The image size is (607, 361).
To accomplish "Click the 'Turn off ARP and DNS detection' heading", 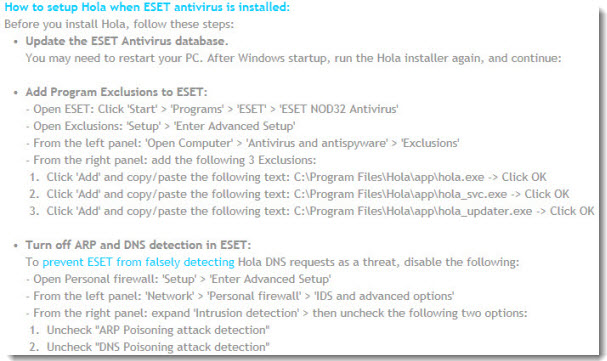I will pos(138,245).
